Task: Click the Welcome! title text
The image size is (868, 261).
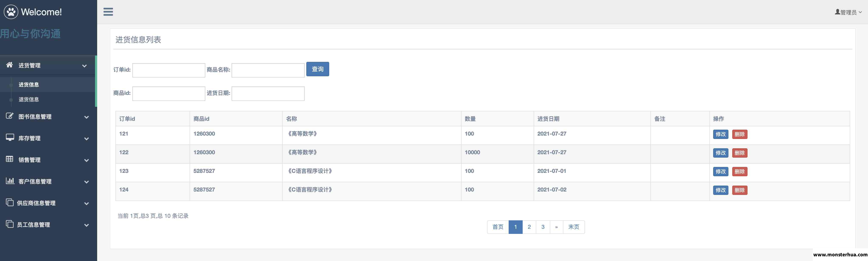Action: (x=41, y=12)
